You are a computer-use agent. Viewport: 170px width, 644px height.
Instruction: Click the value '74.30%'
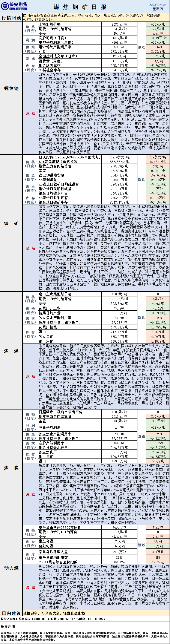tap(119, 308)
